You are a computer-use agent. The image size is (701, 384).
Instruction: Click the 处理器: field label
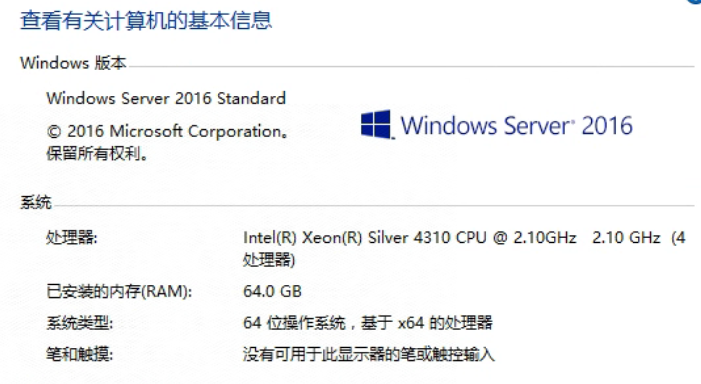(72, 237)
